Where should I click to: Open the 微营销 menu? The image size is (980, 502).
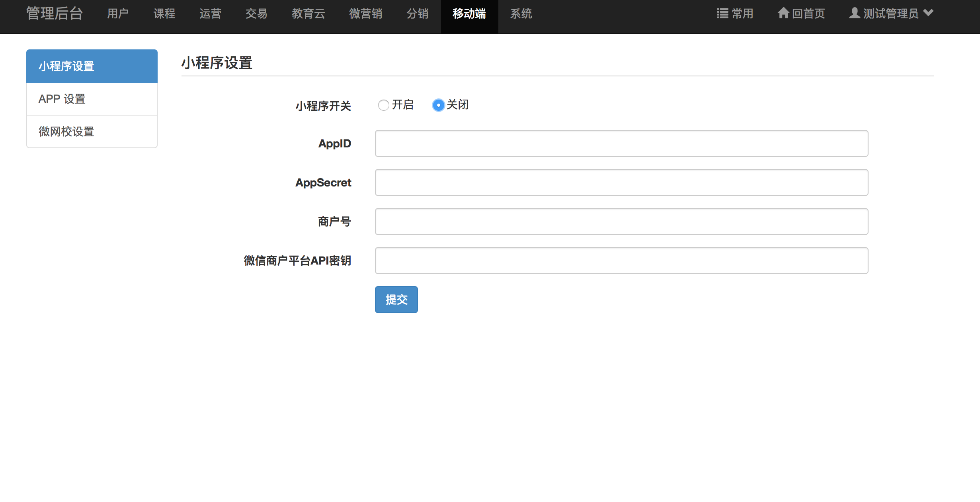[x=365, y=14]
